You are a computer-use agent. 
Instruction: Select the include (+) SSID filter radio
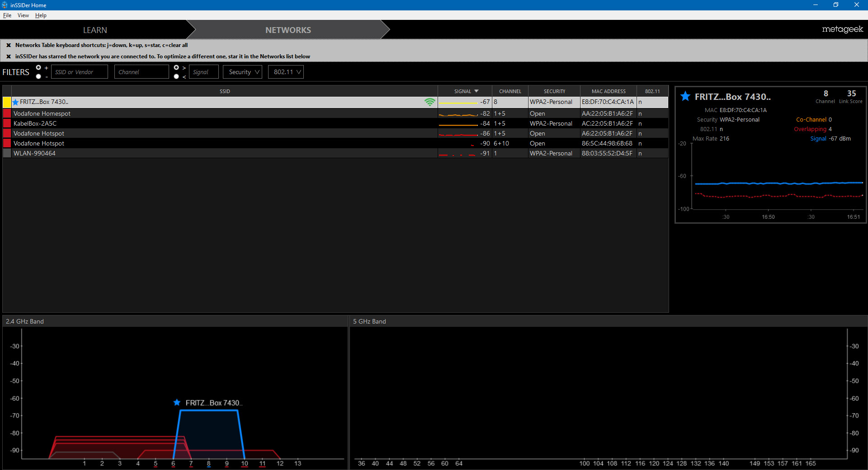pos(38,67)
